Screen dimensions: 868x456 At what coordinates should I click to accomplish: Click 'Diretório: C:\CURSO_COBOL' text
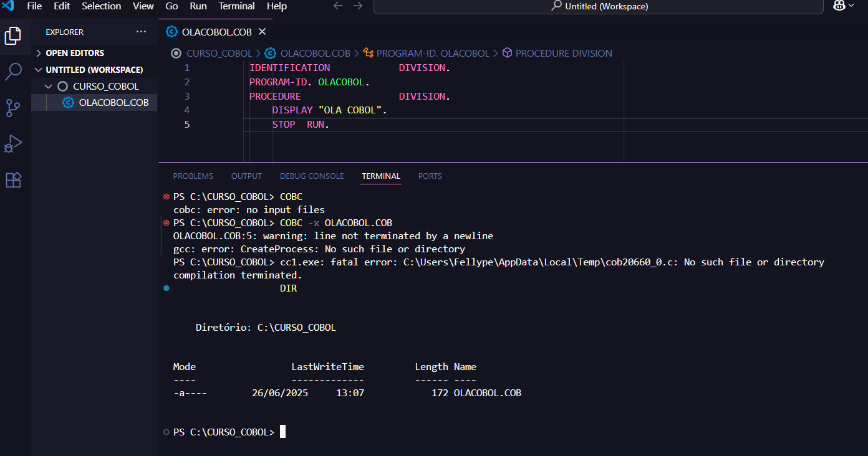tap(266, 328)
